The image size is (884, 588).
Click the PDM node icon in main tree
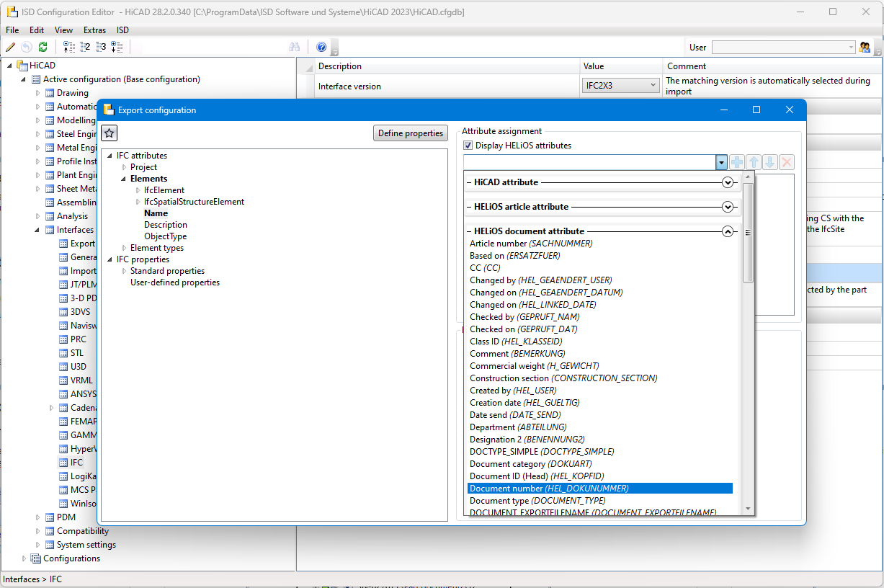click(x=50, y=517)
